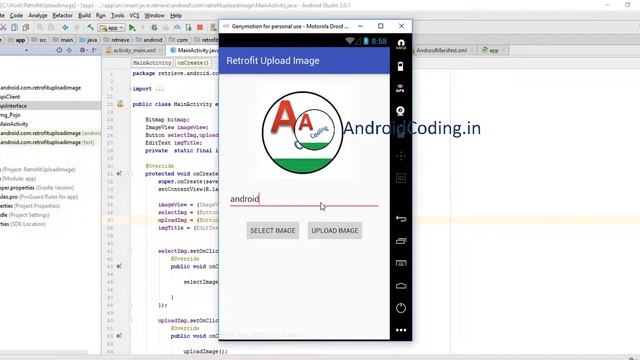Open the Window menu
The height and width of the screenshot is (360, 640).
154,16
